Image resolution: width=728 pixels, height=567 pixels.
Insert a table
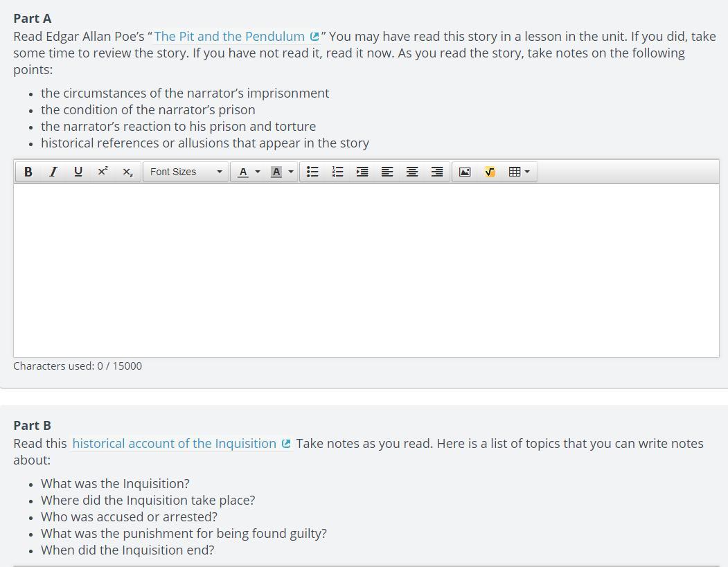515,172
